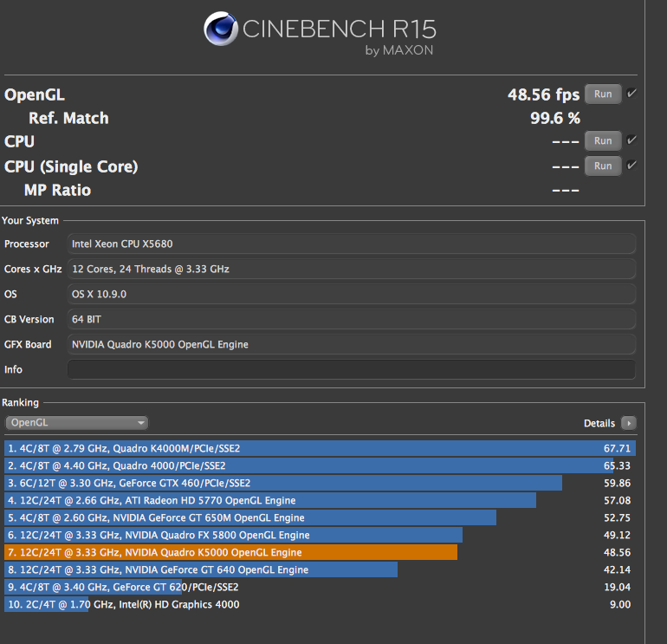Select ranking row 6 Quadro FX 5800
667x644 pixels.
click(x=320, y=535)
